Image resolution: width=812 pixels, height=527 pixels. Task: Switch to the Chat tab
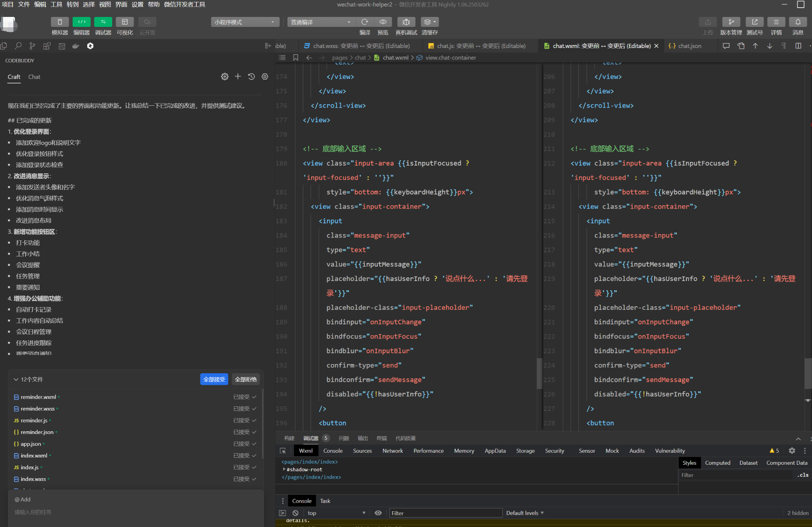(34, 77)
